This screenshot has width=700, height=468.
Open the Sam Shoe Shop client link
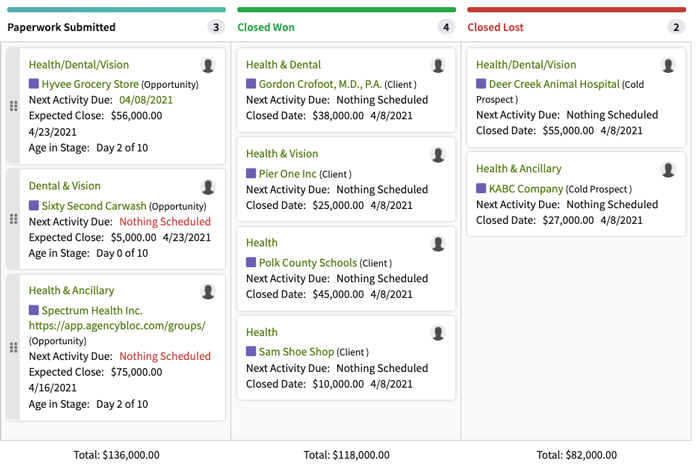(x=296, y=352)
